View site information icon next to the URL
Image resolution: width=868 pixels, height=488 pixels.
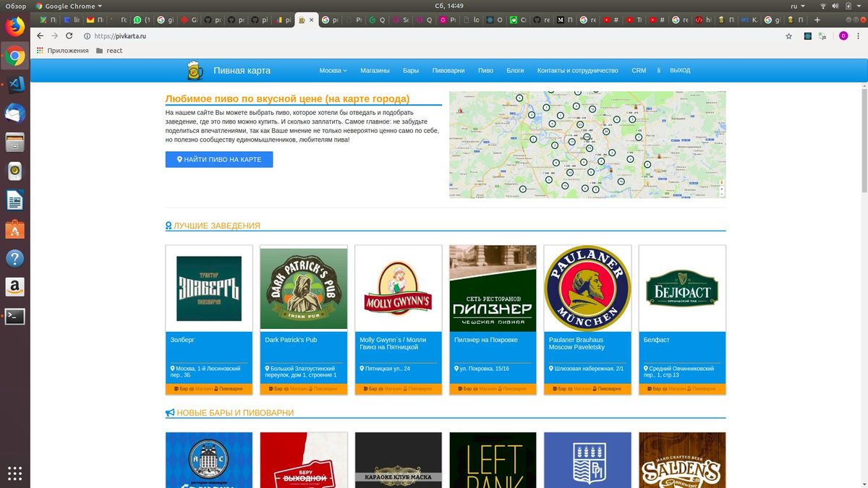coord(87,35)
